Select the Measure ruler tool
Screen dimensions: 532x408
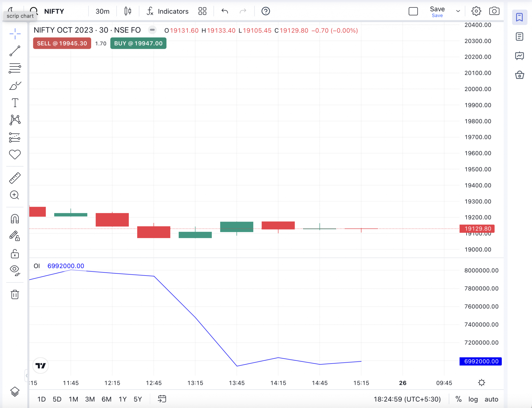[x=15, y=178]
